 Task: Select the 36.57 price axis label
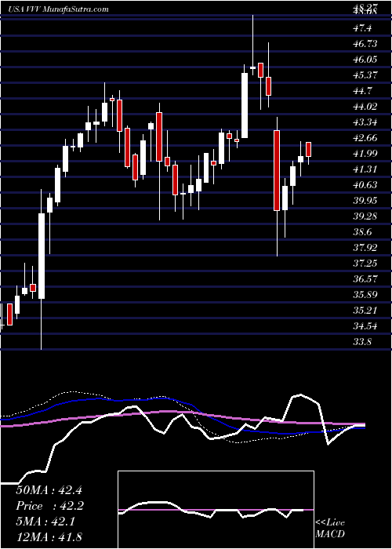click(x=366, y=279)
